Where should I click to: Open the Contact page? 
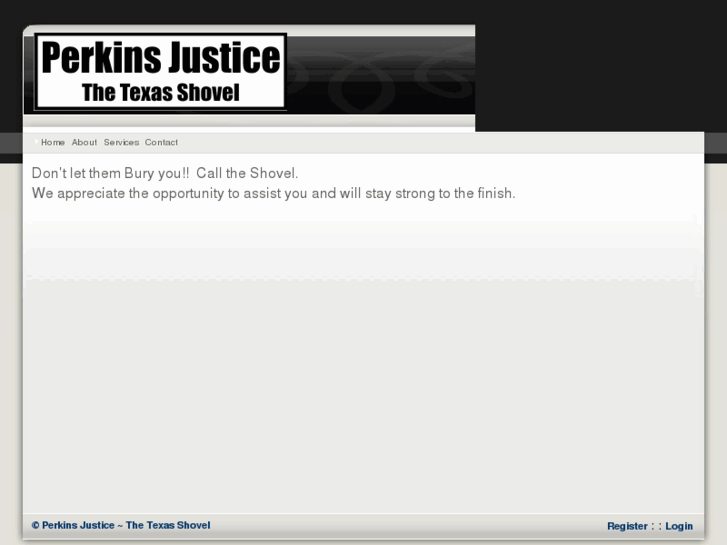click(161, 142)
